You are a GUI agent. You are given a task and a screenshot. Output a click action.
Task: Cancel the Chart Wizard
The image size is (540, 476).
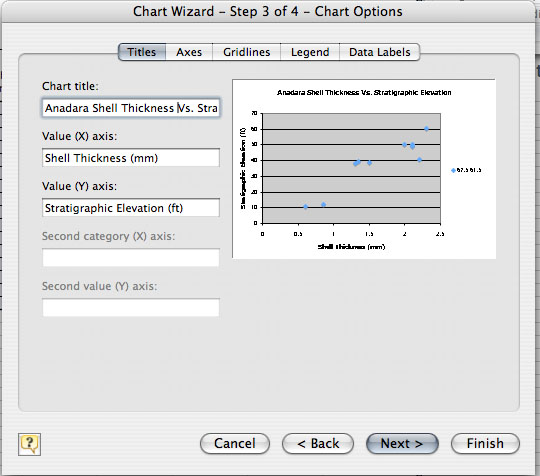point(235,444)
